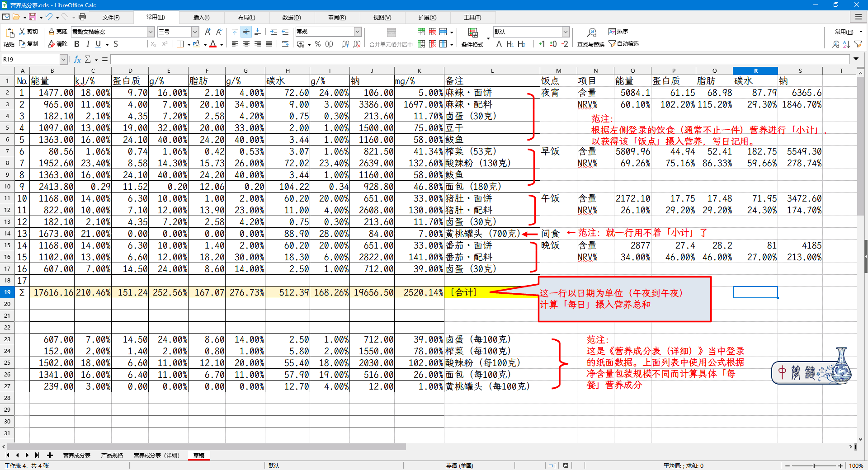Screen dimensions: 868x470
Task: Open the font name dropdown
Action: pos(151,32)
